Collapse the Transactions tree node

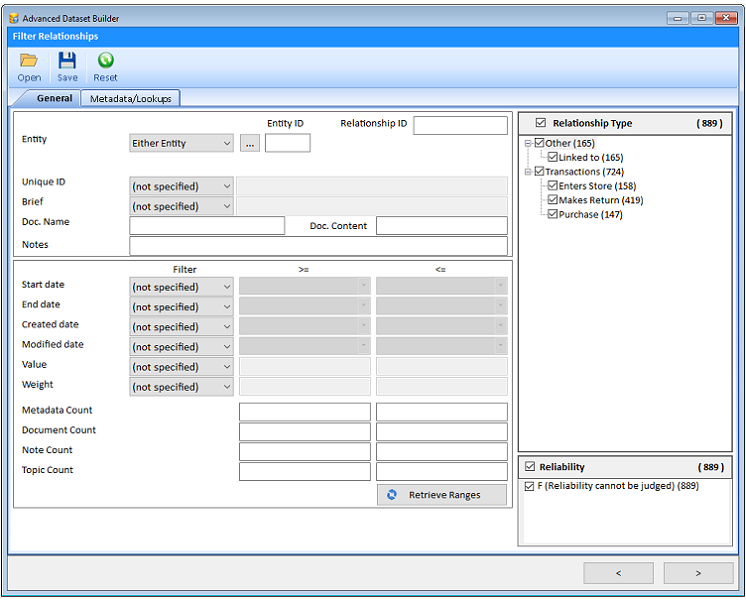coord(528,172)
